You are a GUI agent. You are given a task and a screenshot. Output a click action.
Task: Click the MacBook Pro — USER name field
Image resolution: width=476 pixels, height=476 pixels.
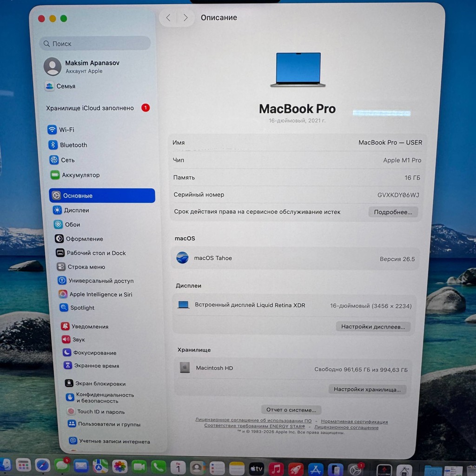pyautogui.click(x=390, y=142)
